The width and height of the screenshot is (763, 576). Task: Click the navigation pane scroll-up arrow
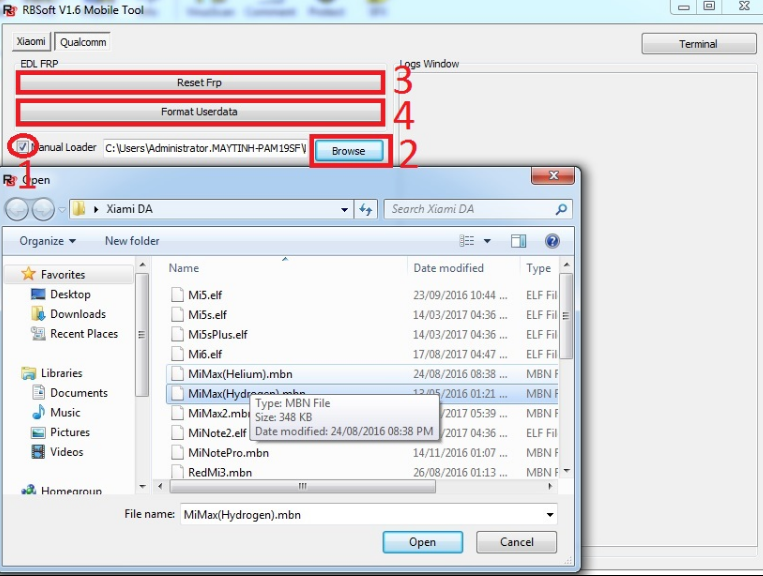tap(142, 265)
